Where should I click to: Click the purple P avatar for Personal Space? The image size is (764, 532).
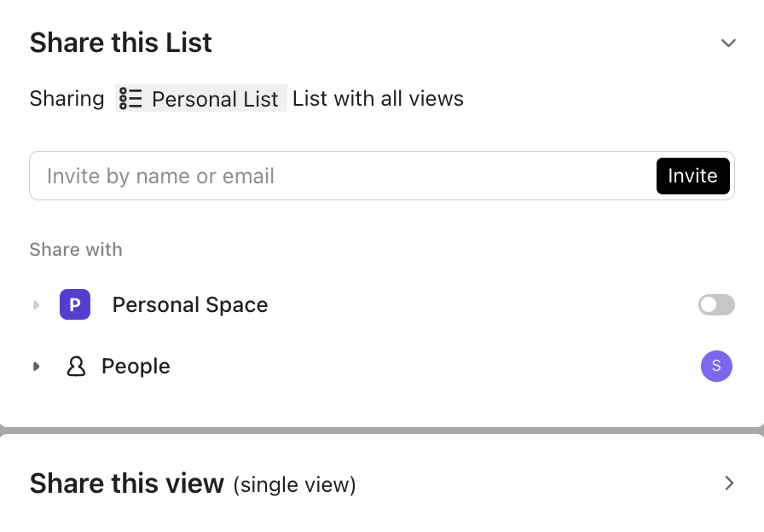pyautogui.click(x=75, y=304)
